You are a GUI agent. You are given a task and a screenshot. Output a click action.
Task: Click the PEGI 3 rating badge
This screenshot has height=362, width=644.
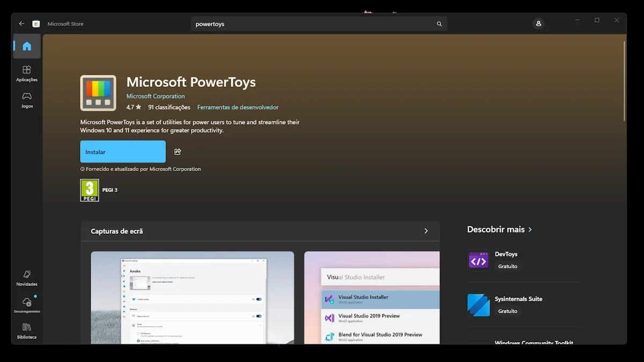click(90, 190)
